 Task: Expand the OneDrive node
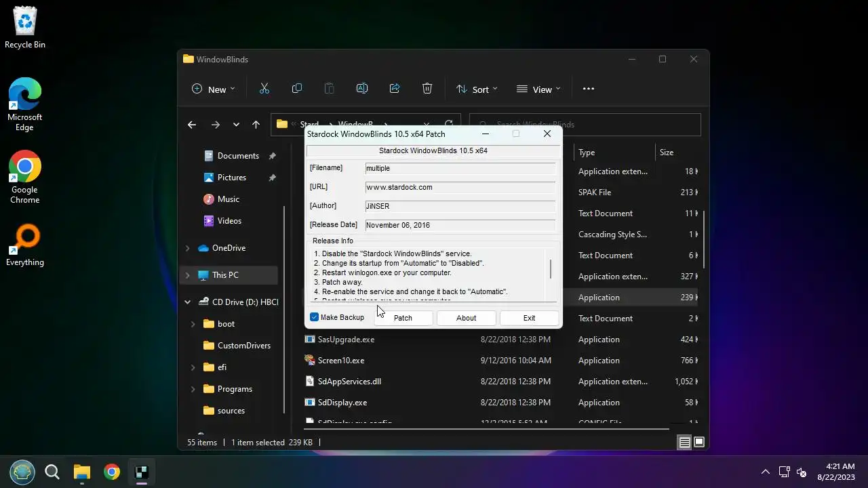pyautogui.click(x=188, y=248)
